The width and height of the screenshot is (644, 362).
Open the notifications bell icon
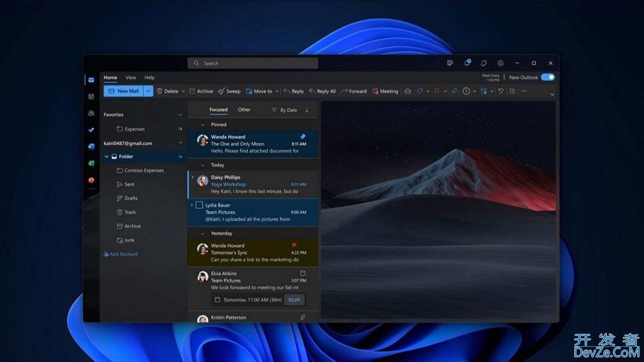483,63
